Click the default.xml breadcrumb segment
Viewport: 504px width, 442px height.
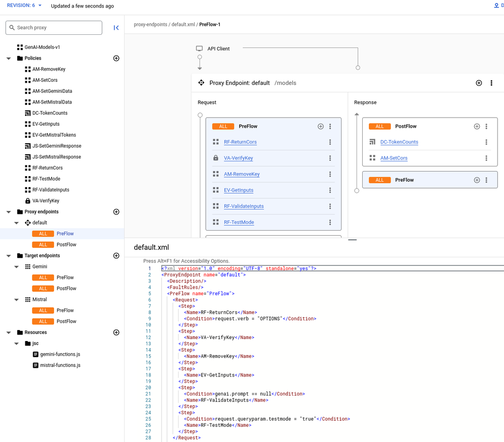(183, 24)
